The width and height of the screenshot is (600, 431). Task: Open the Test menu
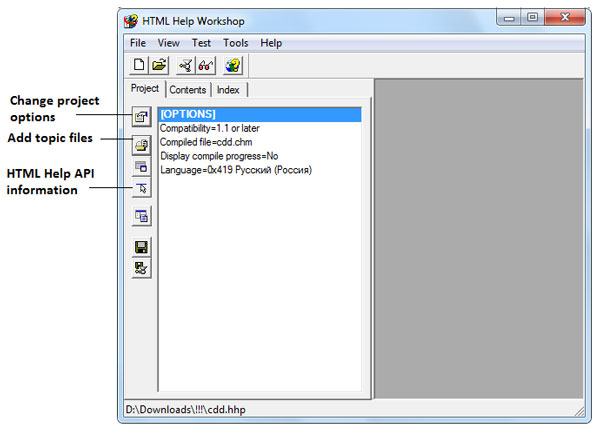(x=201, y=43)
